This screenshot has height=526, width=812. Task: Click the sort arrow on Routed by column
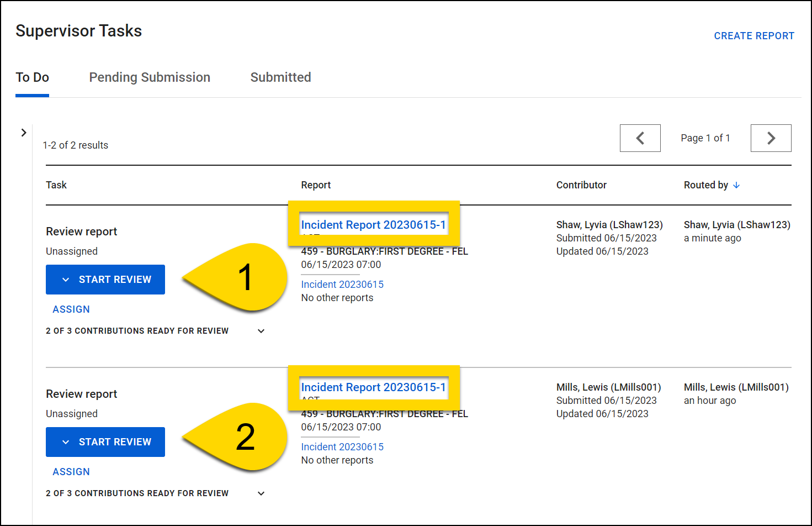737,185
